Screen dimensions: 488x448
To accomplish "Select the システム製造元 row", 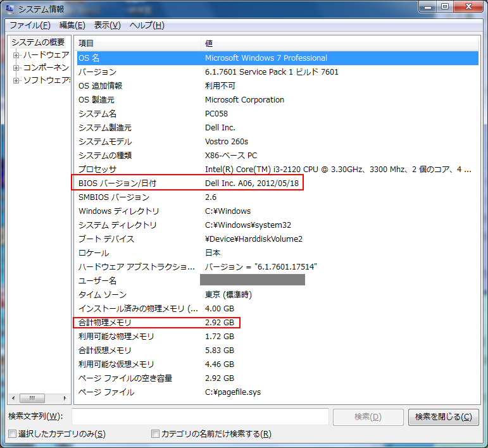I will click(x=278, y=128).
